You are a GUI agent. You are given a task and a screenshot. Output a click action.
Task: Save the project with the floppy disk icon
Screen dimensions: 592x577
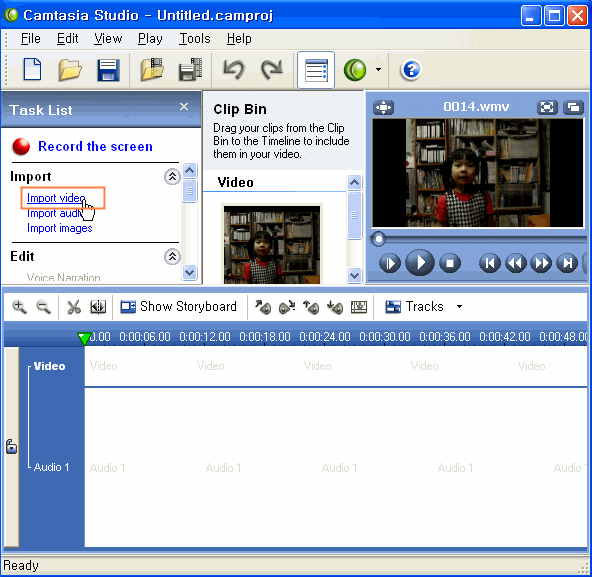108,69
